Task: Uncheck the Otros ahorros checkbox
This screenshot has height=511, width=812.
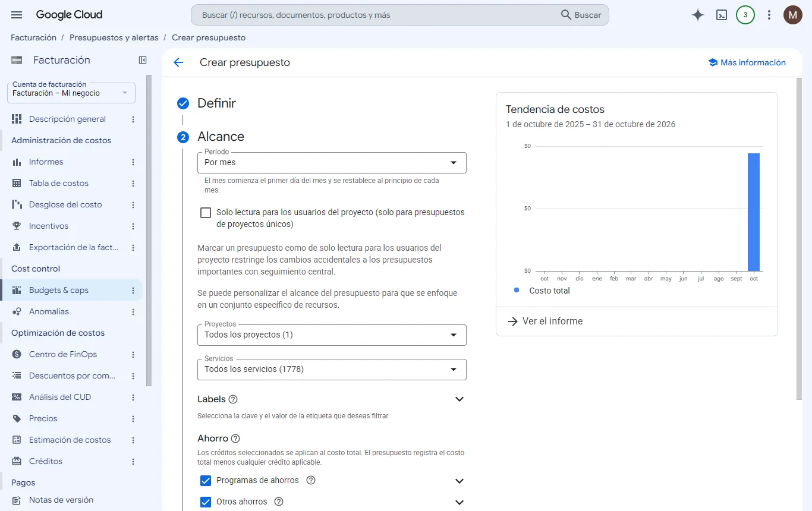Action: point(206,501)
